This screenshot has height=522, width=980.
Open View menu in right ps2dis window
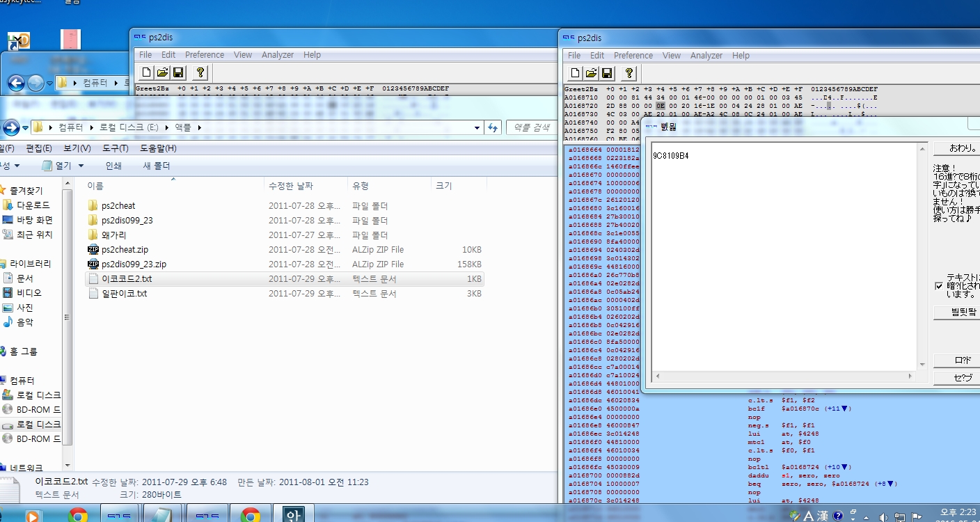coord(672,56)
